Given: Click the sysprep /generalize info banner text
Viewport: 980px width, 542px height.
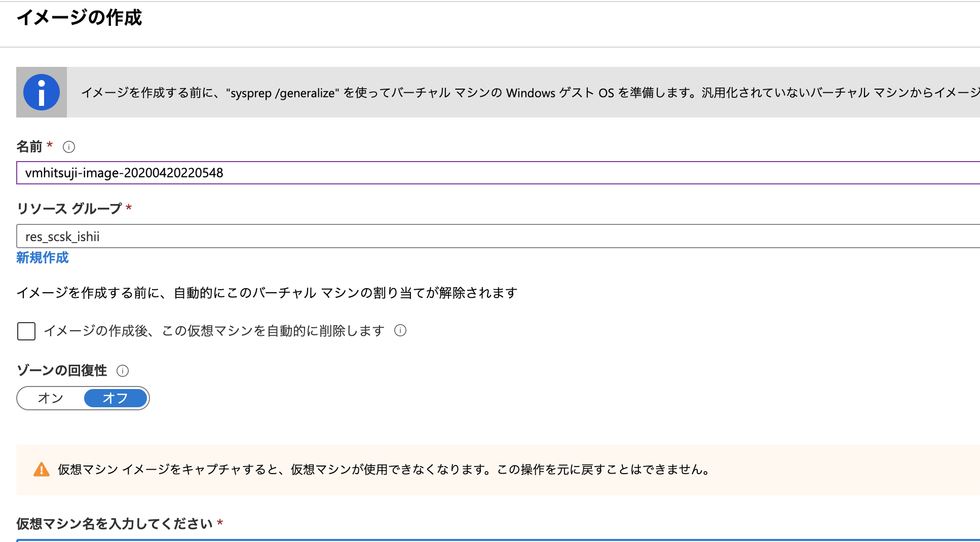Looking at the screenshot, I should click(x=531, y=93).
